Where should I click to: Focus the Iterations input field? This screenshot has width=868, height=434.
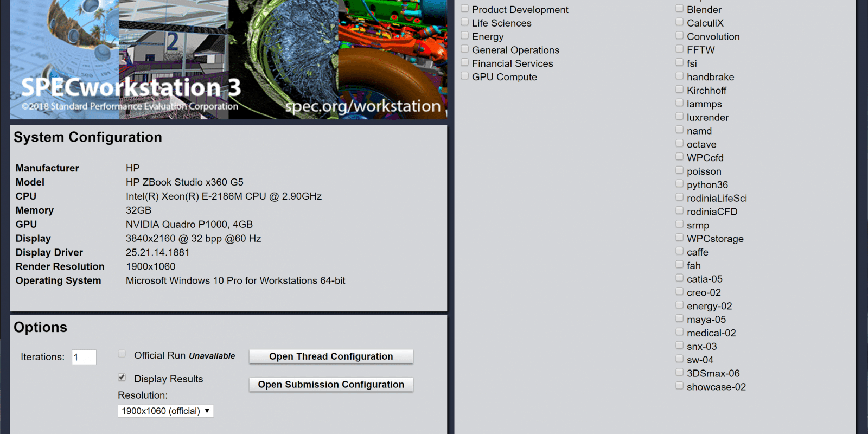[84, 357]
